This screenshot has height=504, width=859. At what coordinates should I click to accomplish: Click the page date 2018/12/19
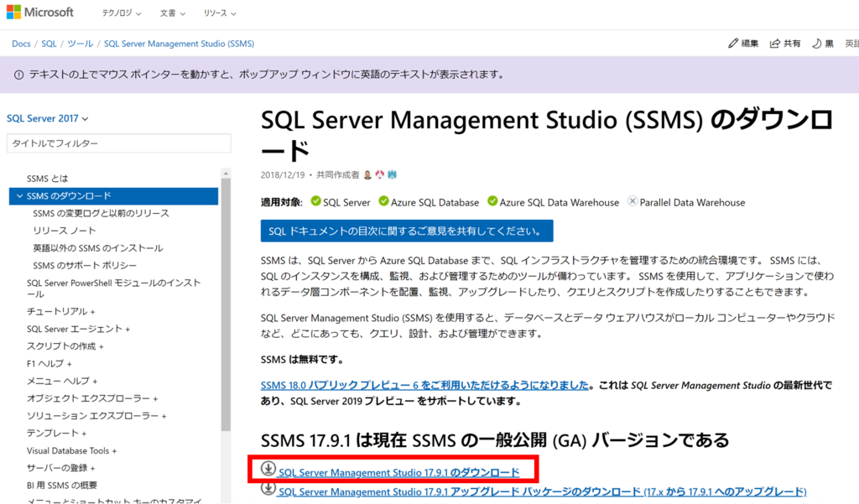[x=283, y=174]
